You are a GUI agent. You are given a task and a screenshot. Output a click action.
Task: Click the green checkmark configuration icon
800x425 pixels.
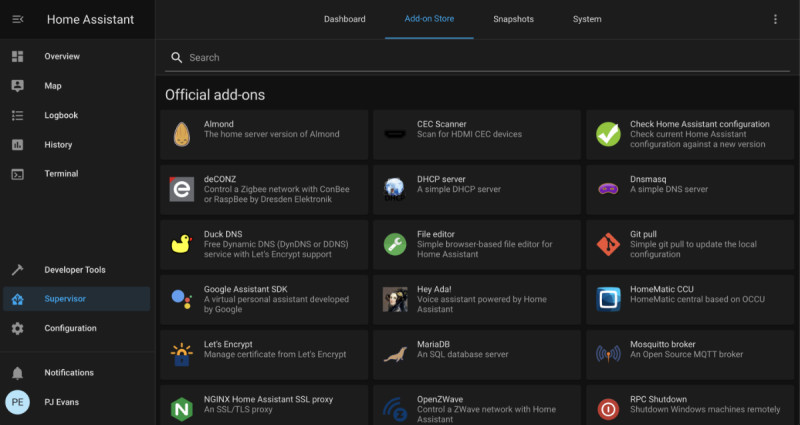608,134
